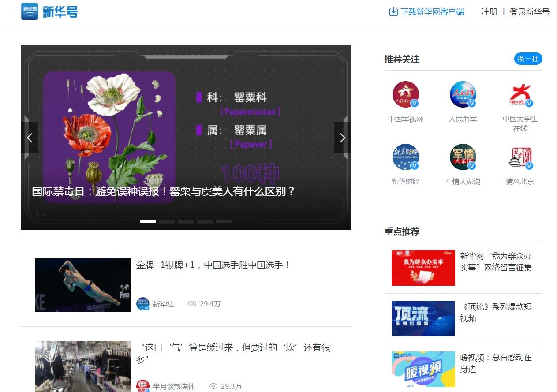Jump to fourth carousel indicator
The height and width of the screenshot is (392, 557).
[x=205, y=221]
